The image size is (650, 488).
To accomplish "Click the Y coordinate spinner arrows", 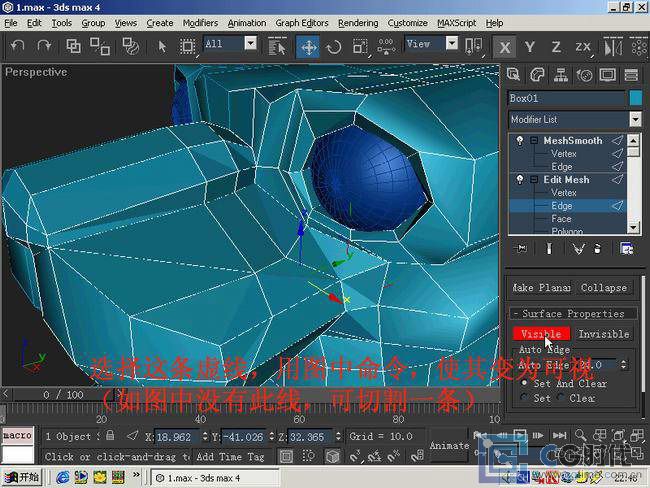I will (272, 436).
